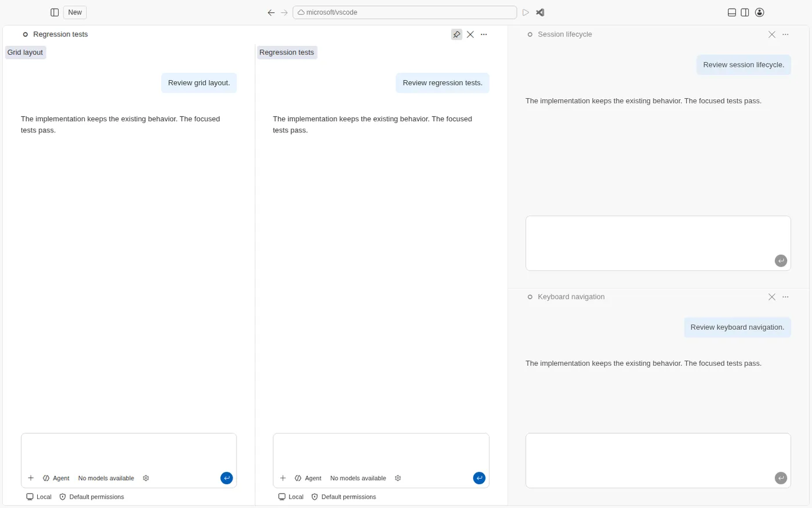Open more actions for Keyboard navigation
The width and height of the screenshot is (812, 508).
click(785, 297)
